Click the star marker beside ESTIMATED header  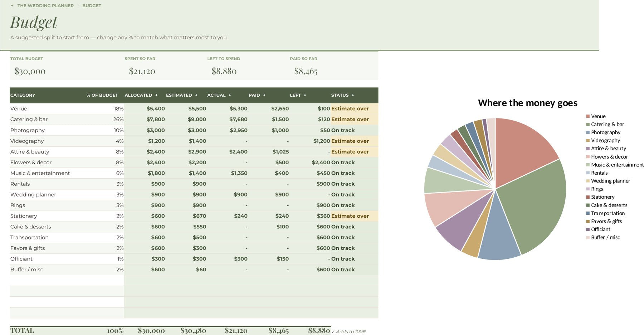click(x=196, y=95)
